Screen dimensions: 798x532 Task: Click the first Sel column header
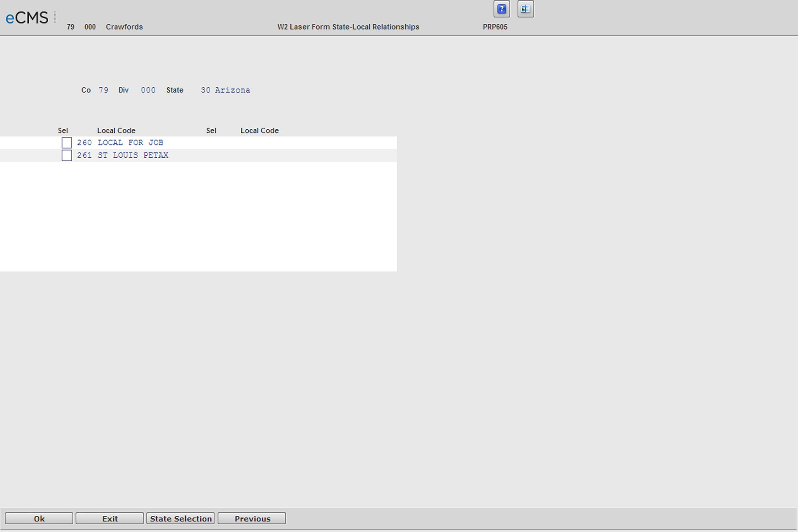[63, 130]
